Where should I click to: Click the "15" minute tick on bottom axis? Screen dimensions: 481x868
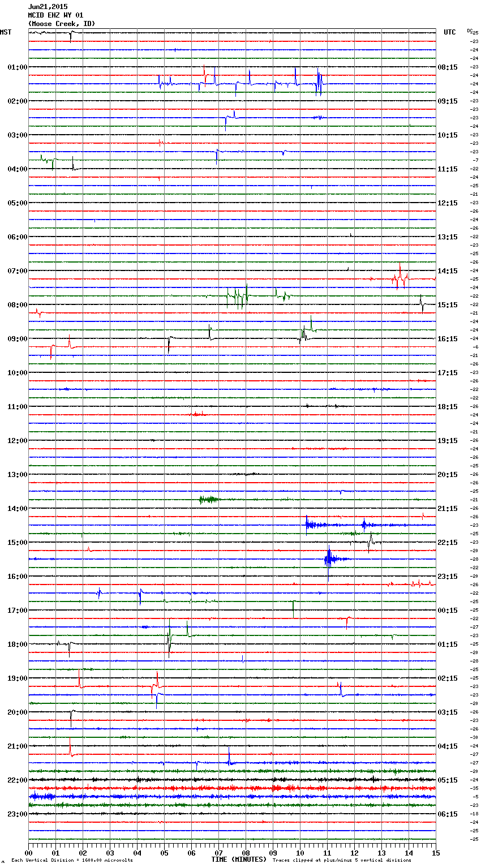(435, 853)
